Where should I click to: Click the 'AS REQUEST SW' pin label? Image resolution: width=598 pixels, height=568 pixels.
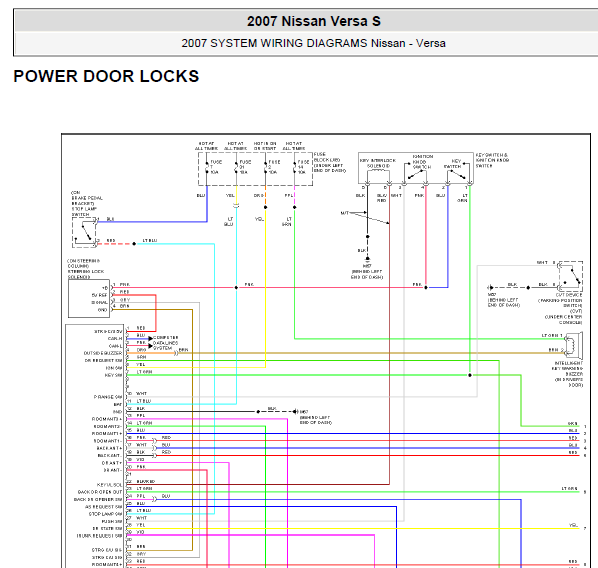(x=103, y=507)
